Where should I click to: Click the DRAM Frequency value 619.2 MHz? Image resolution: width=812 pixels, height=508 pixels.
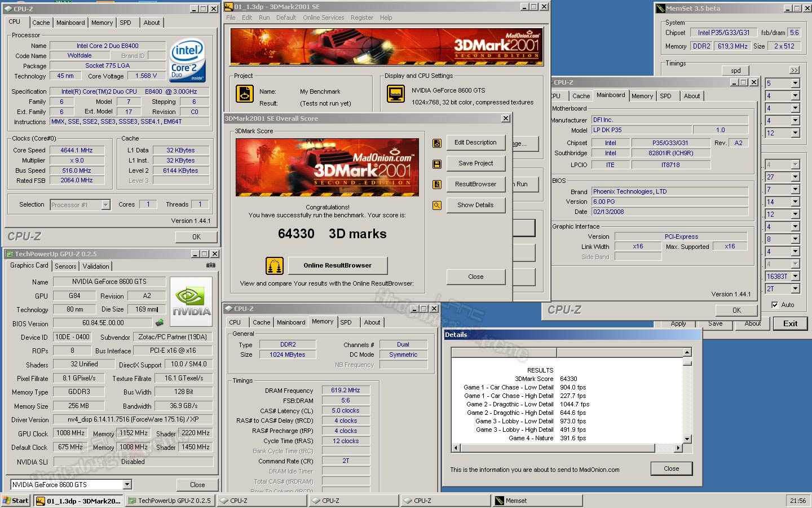click(346, 391)
